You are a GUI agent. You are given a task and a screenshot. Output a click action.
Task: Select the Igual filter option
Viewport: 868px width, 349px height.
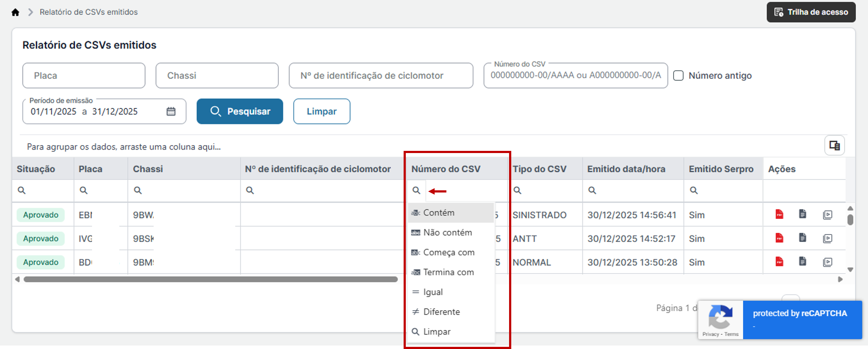[451, 292]
